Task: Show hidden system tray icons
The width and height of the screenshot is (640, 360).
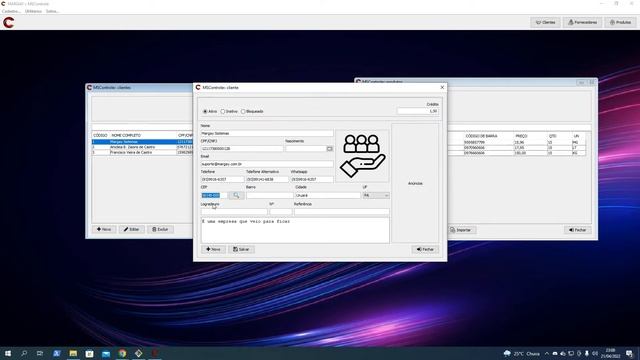Action: coord(547,353)
